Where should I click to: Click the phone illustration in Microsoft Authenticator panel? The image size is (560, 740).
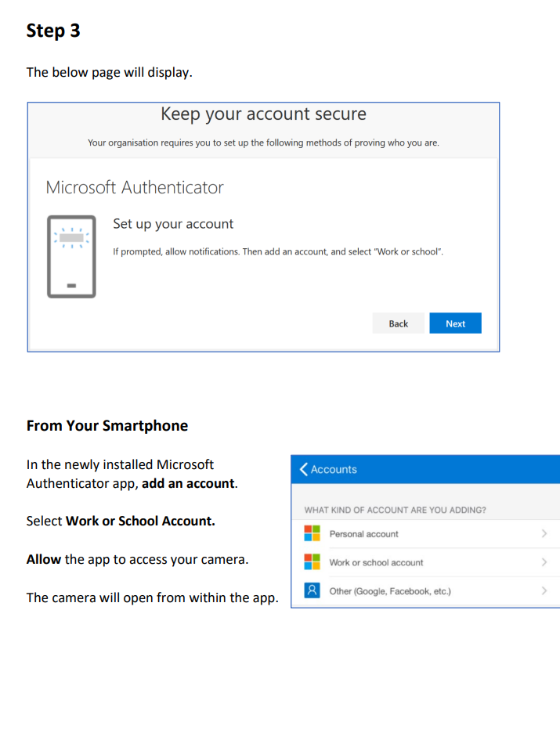(x=71, y=257)
